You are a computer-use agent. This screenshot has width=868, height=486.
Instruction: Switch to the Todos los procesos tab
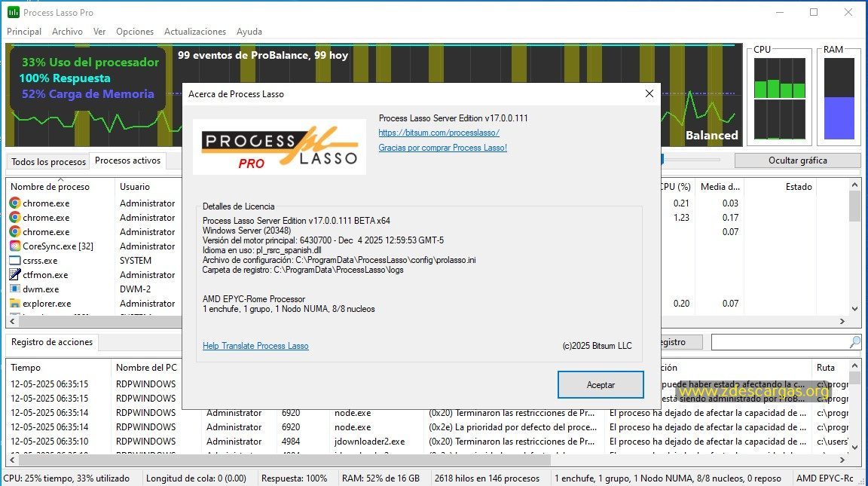pos(49,162)
